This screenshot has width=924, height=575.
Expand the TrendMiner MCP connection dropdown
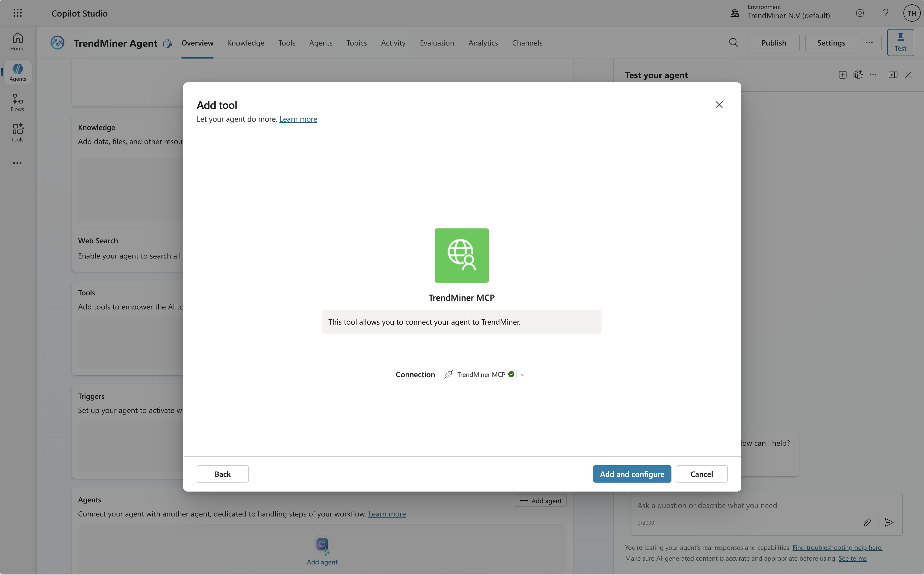click(x=523, y=374)
